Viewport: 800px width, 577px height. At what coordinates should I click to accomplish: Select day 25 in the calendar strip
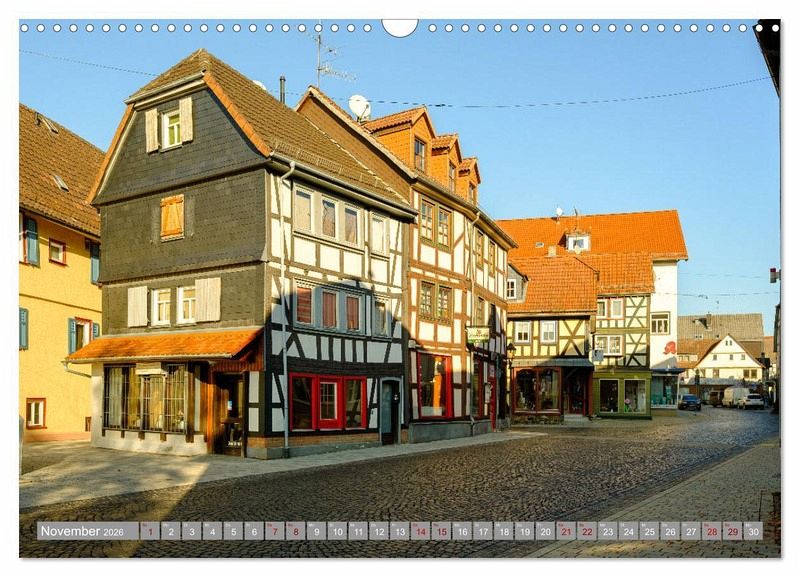click(x=649, y=531)
